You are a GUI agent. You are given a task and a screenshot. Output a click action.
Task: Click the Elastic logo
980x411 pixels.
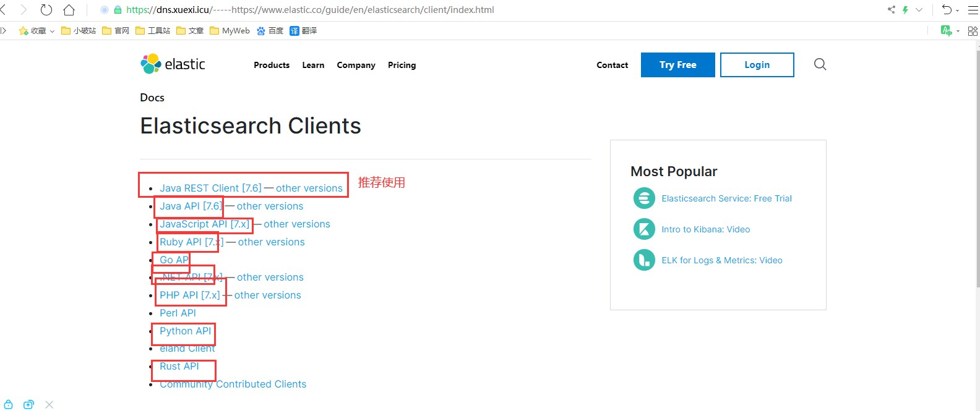(x=173, y=64)
